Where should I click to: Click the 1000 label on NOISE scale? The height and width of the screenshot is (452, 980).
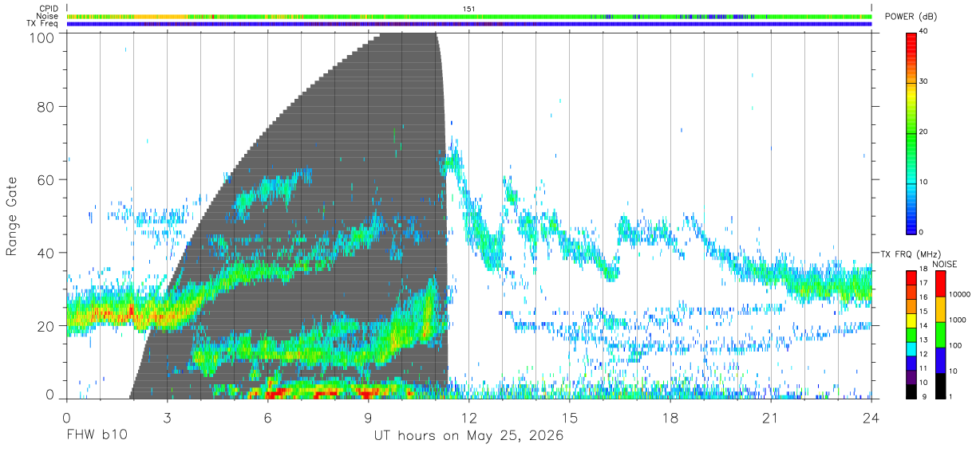click(x=956, y=320)
